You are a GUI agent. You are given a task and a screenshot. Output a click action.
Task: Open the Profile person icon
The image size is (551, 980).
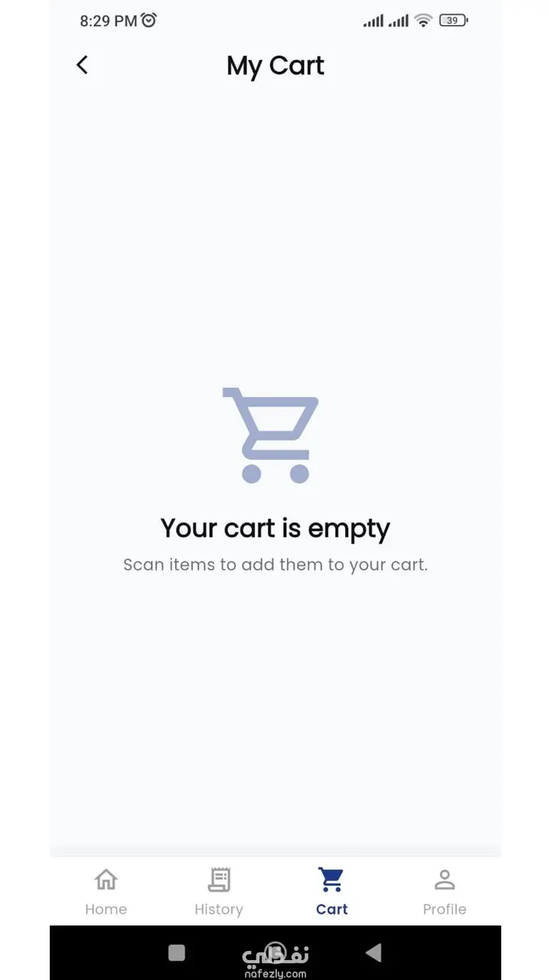point(445,880)
